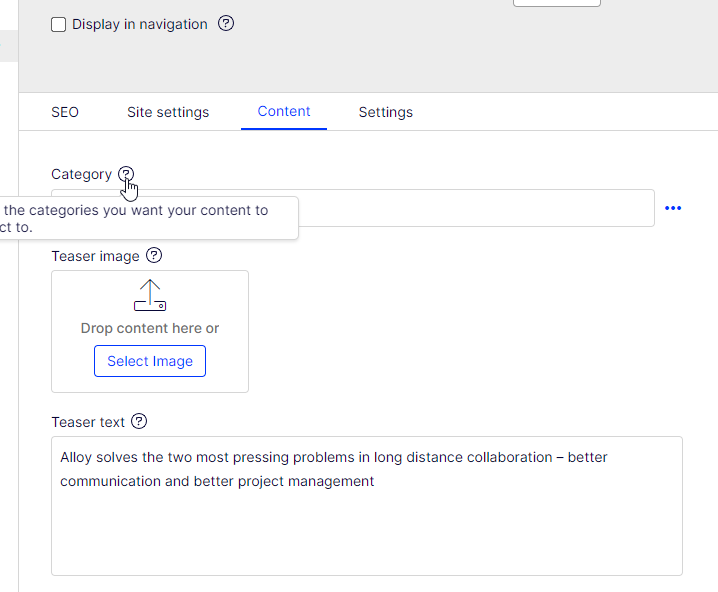Go to the Settings tab
Screen dimensions: 718x592
(386, 112)
